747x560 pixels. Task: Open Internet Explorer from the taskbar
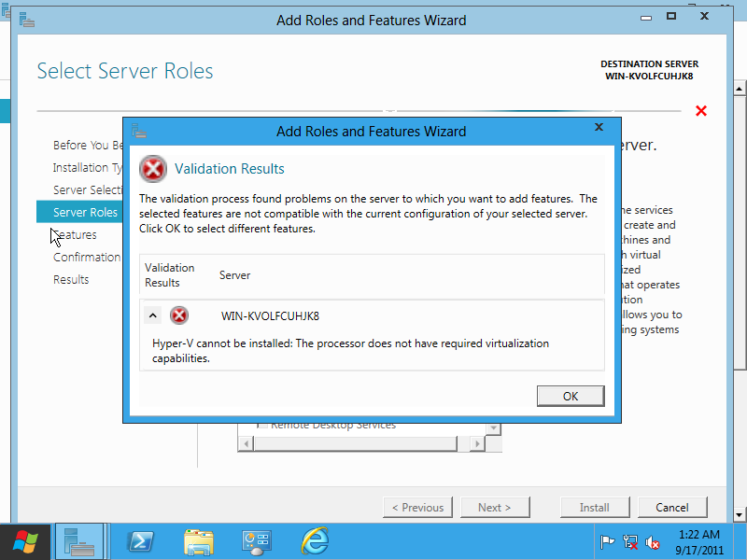click(x=315, y=541)
